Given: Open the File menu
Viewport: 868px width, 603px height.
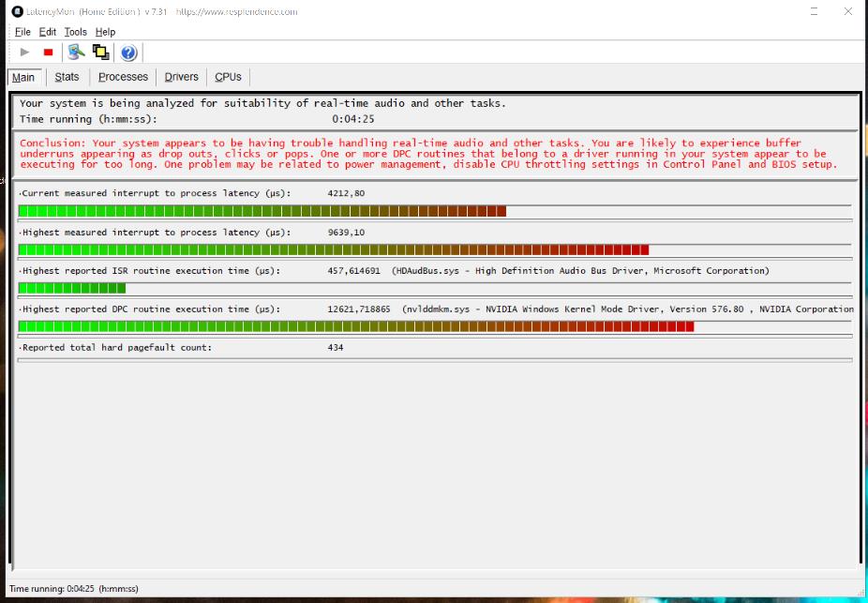Looking at the screenshot, I should point(22,32).
